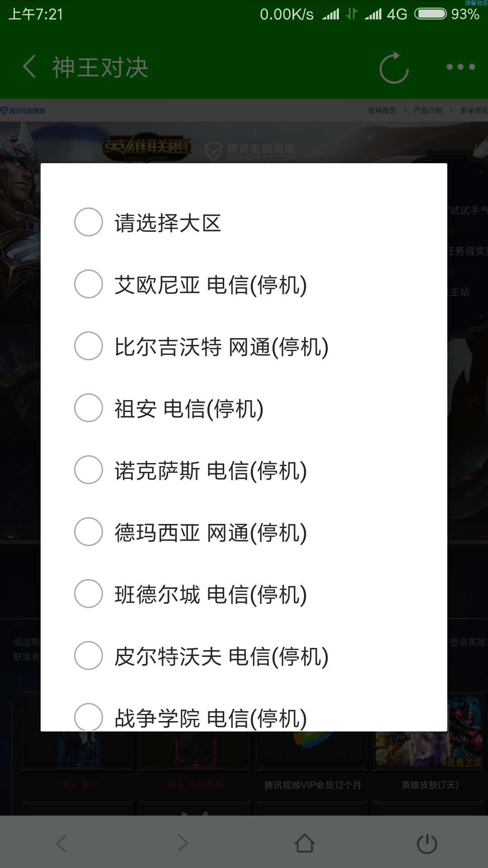Open the home page with the house icon
This screenshot has width=488, height=868.
pyautogui.click(x=305, y=843)
